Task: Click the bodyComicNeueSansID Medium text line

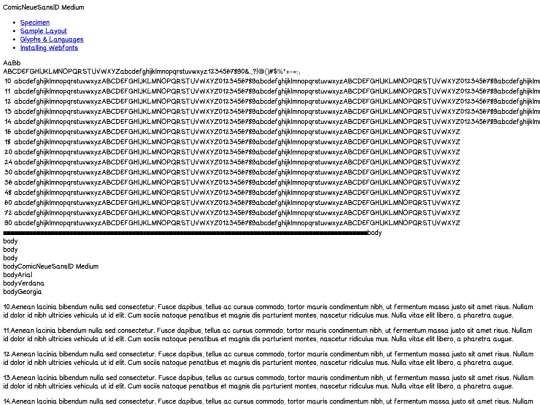Action: point(51,266)
